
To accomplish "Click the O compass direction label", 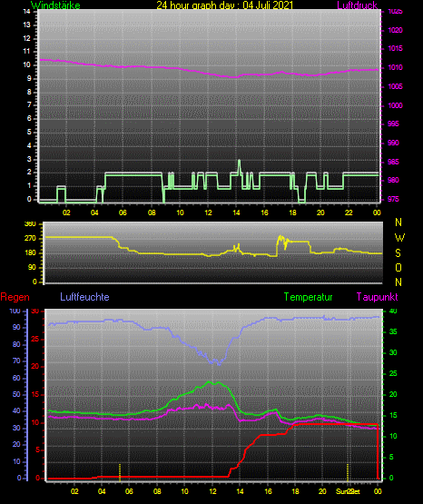I will [x=398, y=267].
